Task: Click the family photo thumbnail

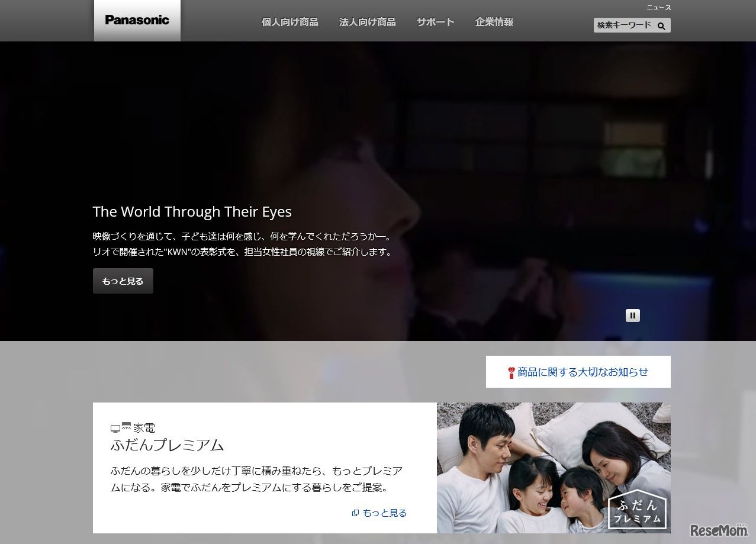Action: pyautogui.click(x=554, y=468)
